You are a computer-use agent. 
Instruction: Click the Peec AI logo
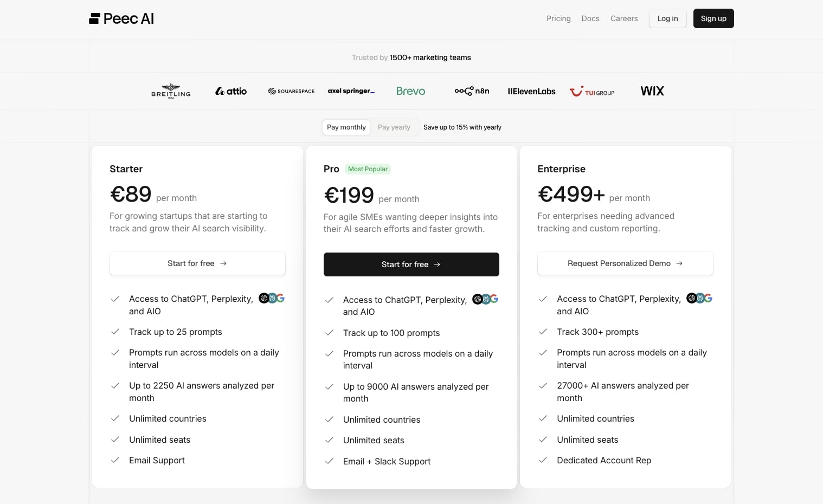pyautogui.click(x=121, y=18)
